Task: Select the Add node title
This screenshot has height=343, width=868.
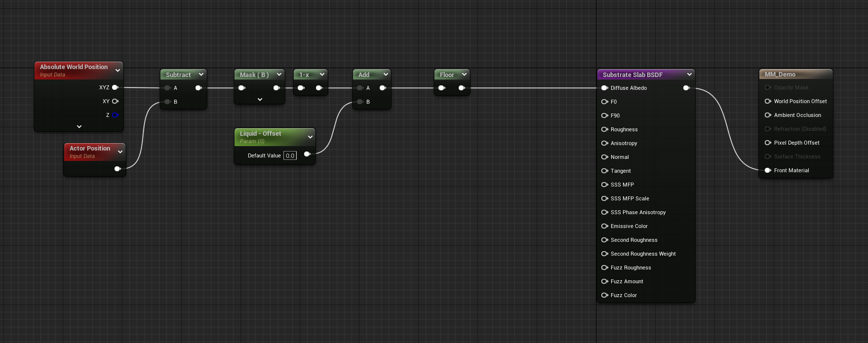Action: (364, 75)
